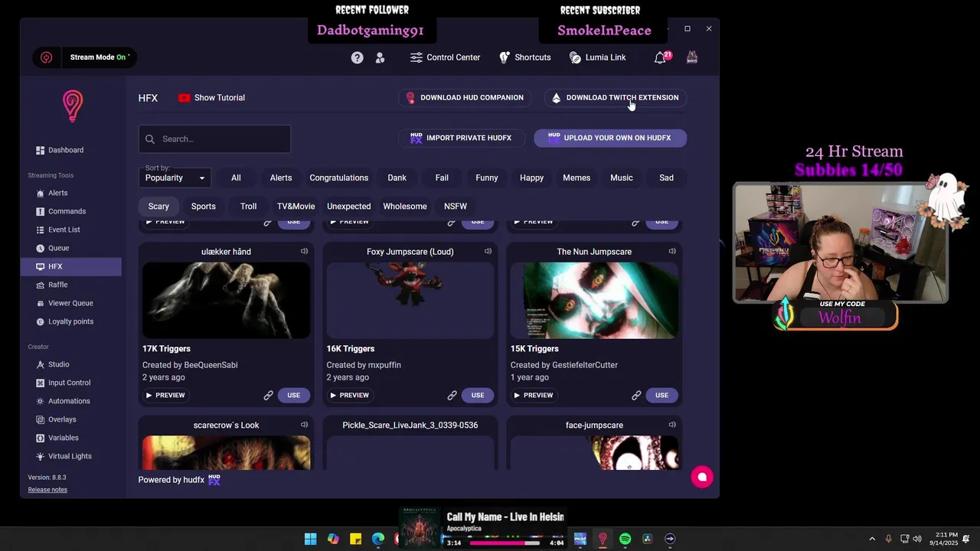980x551 pixels.
Task: Use the Foxy Jumpscare effect
Action: 478,395
